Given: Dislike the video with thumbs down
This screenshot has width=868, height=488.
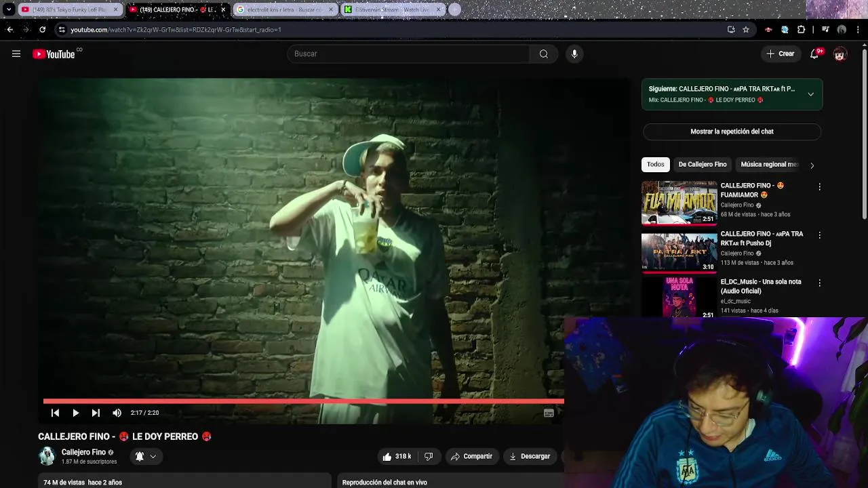Looking at the screenshot, I should (429, 457).
